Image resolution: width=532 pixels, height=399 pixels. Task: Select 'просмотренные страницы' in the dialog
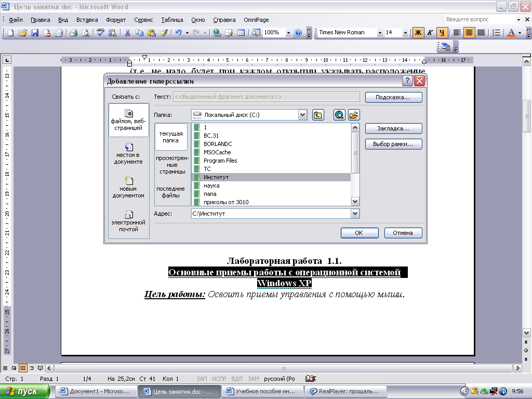[x=172, y=165]
